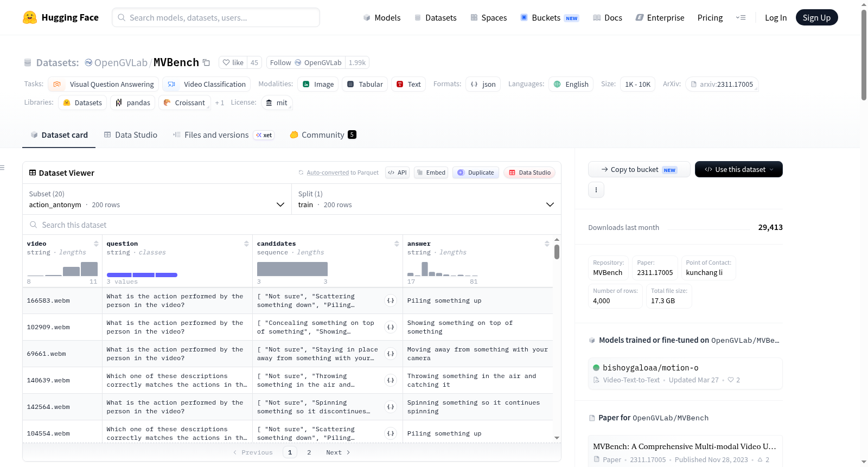Image resolution: width=868 pixels, height=467 pixels.
Task: Show the +1 additional libraries
Action: point(219,103)
